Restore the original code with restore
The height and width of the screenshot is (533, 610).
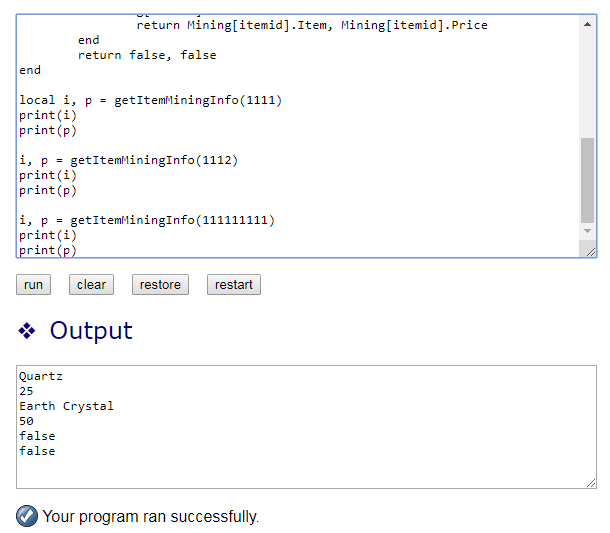click(x=160, y=284)
